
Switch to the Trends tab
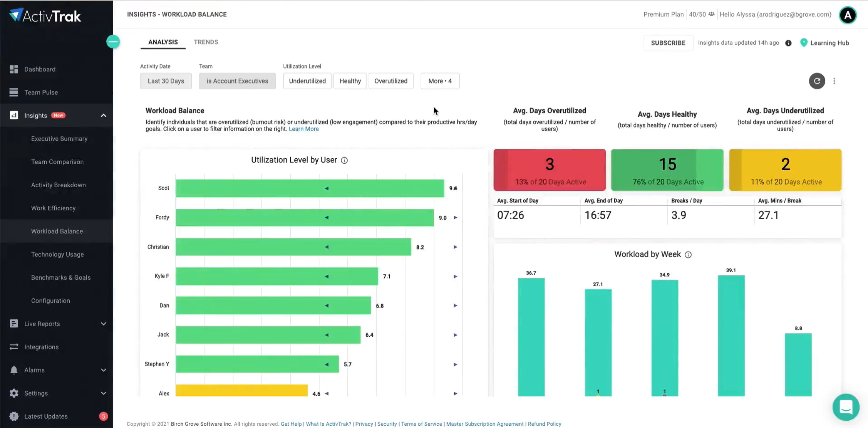[206, 42]
